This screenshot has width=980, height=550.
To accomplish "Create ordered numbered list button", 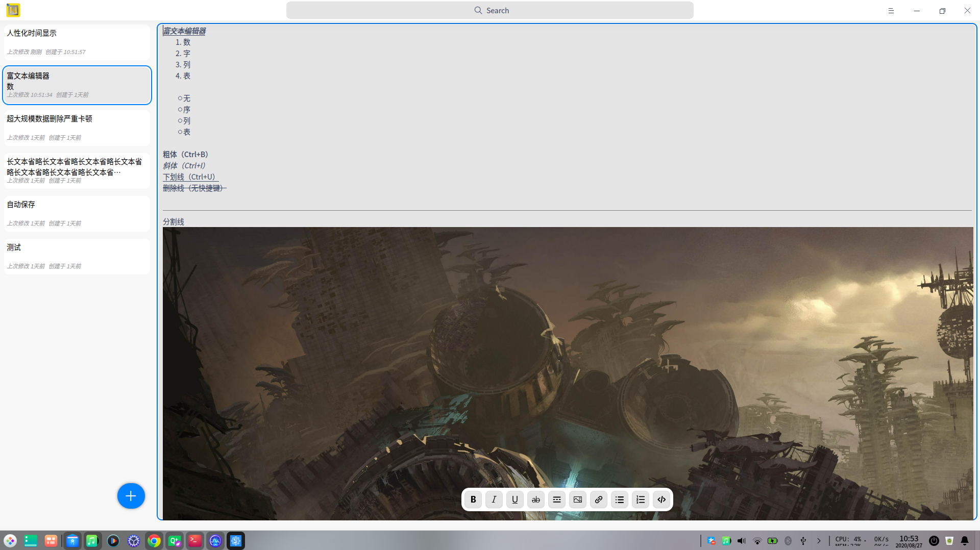I will click(x=641, y=499).
